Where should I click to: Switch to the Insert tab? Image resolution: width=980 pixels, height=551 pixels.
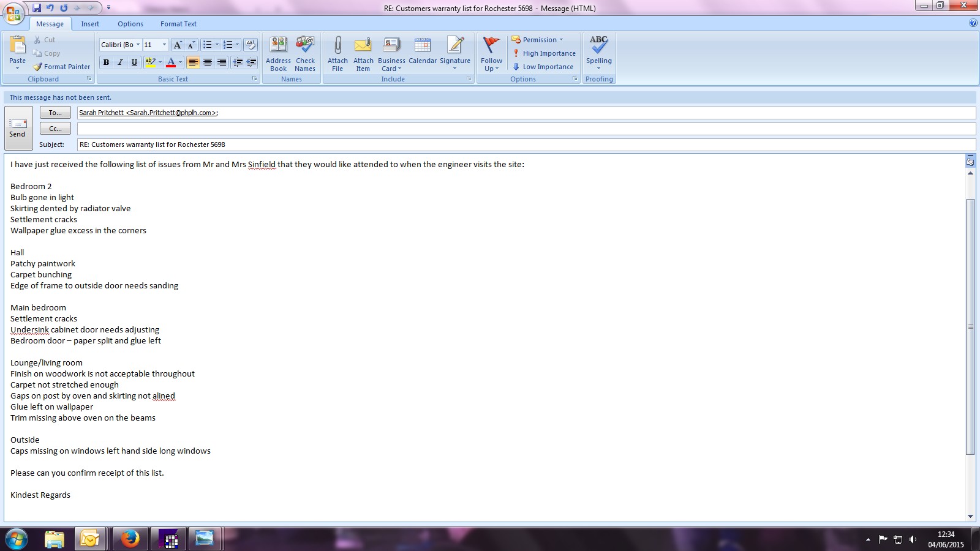point(90,24)
